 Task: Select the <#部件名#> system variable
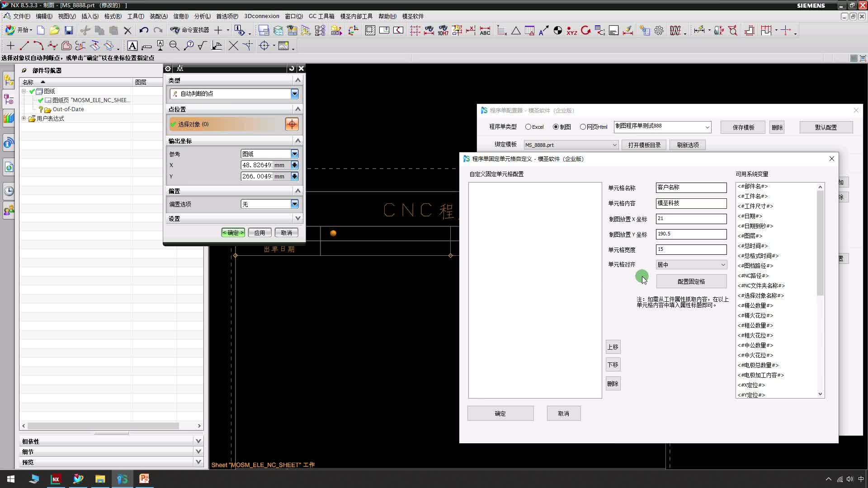pyautogui.click(x=753, y=186)
